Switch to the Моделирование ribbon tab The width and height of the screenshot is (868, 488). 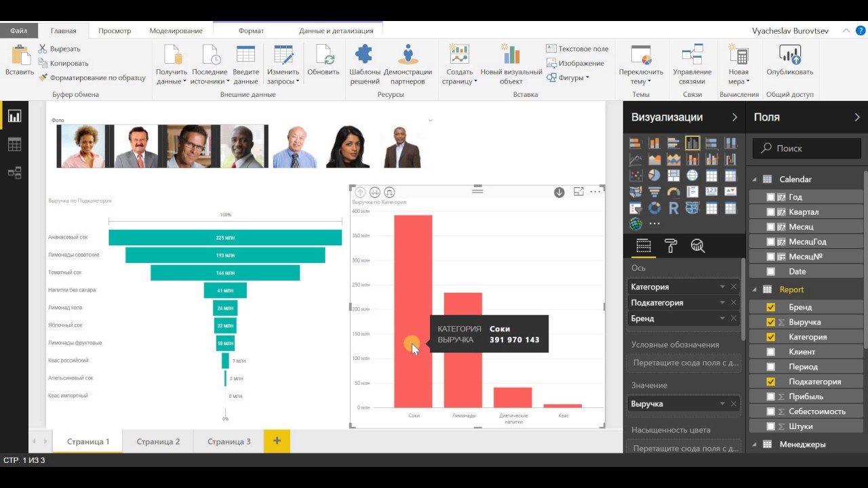point(176,30)
